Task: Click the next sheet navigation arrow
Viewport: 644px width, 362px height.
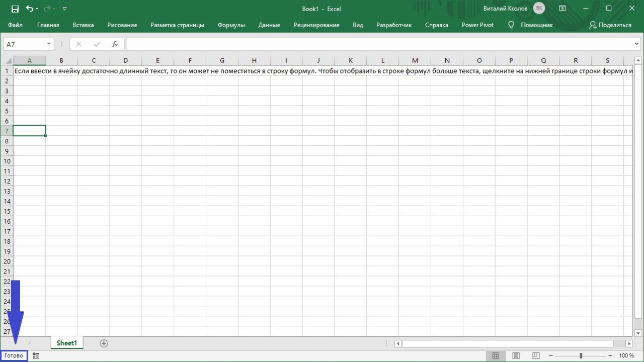Action: tap(29, 343)
